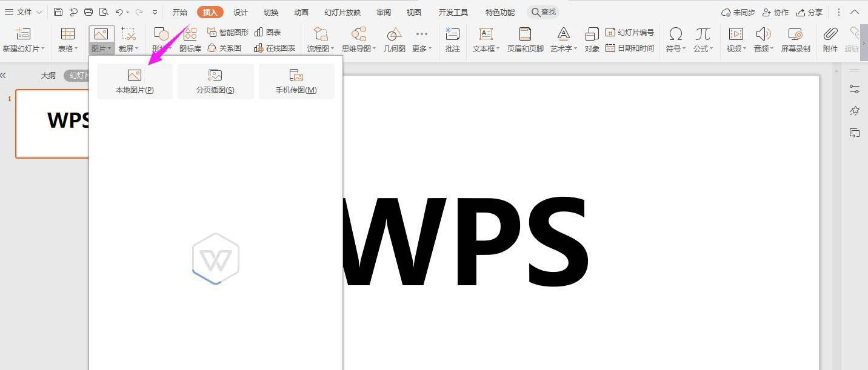Open the View (视图) tab
868x370 pixels.
pyautogui.click(x=414, y=12)
